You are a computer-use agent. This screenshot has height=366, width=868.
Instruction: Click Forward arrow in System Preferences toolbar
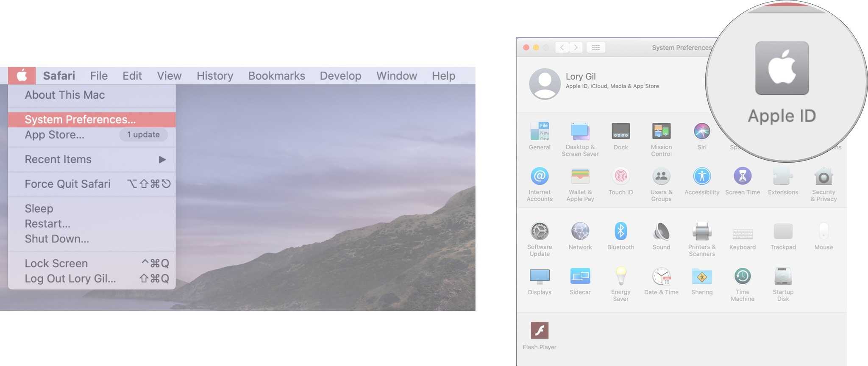(x=576, y=47)
